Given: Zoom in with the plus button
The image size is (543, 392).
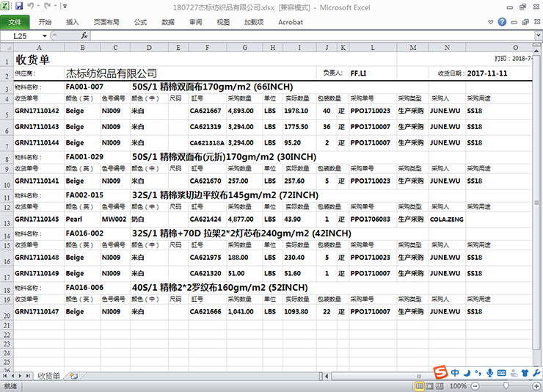Looking at the screenshot, I should pyautogui.click(x=536, y=386).
